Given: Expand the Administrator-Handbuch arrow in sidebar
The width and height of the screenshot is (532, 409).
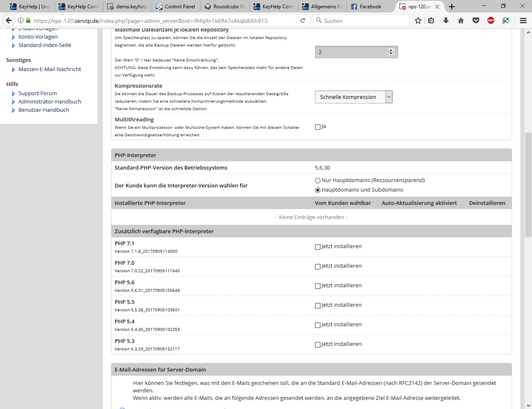Looking at the screenshot, I should (13, 102).
